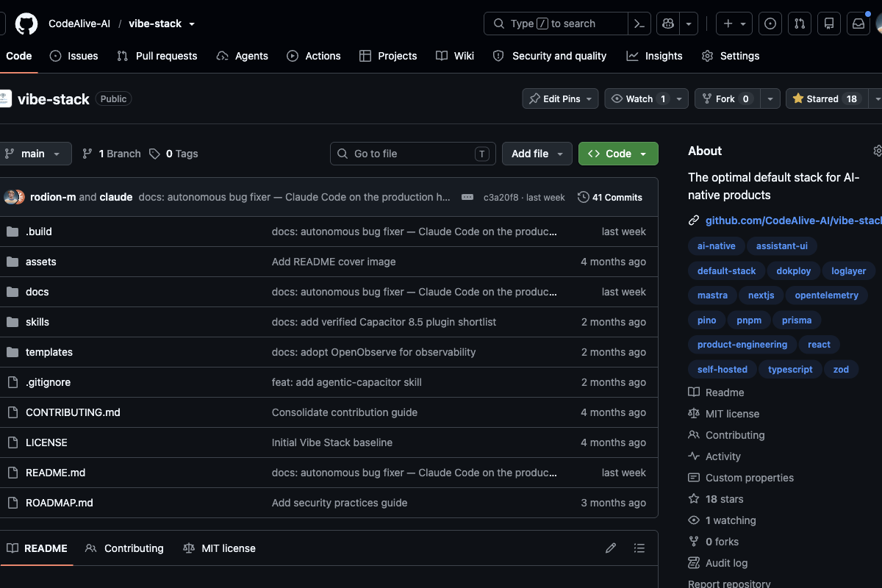Expand the green Code dropdown
Viewport: 882px width, 588px height.
[x=618, y=154]
